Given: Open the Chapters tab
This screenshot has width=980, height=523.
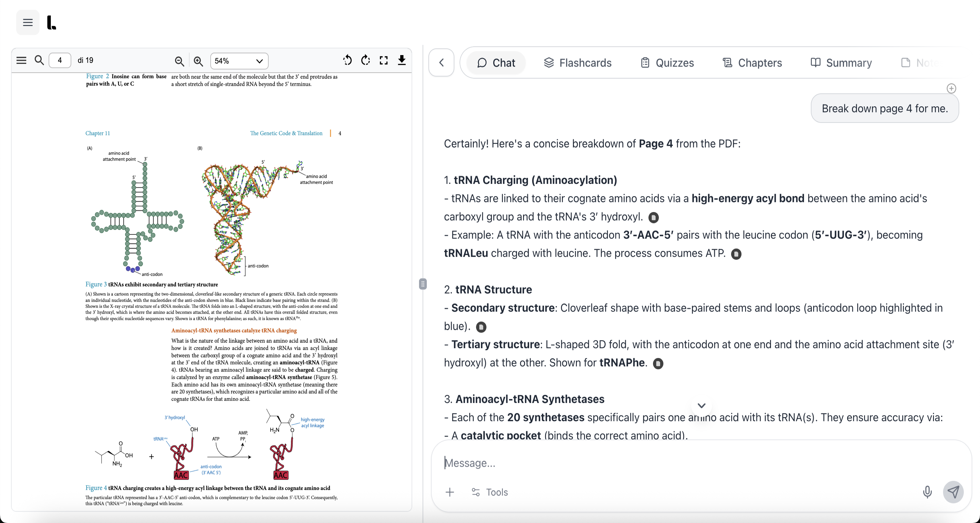Looking at the screenshot, I should [x=752, y=63].
